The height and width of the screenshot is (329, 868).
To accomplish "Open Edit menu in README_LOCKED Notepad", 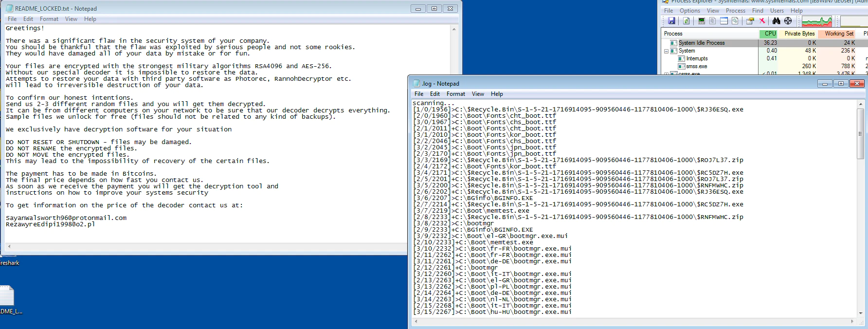I will (28, 19).
